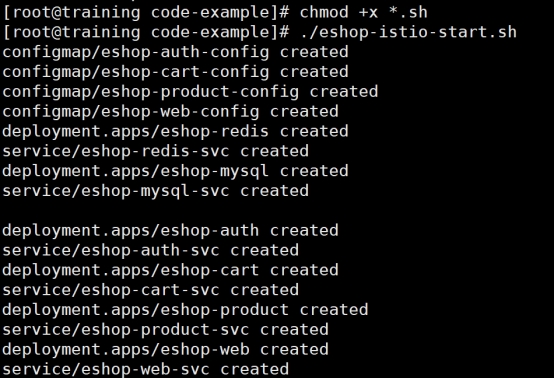Click the service/eshop-cart-svc created line
554x378 pixels.
[151, 290]
